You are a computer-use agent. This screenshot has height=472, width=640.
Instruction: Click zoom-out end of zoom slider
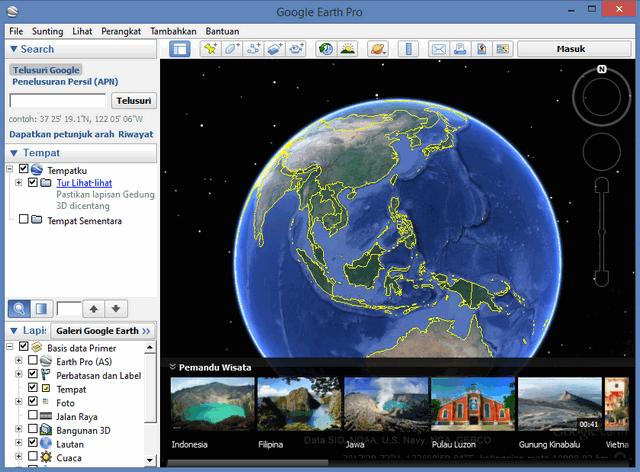click(602, 278)
